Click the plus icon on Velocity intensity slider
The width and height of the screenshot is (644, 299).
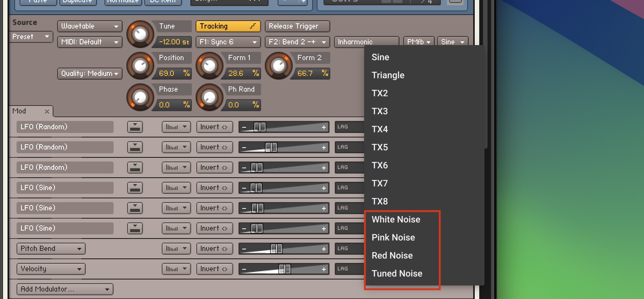click(324, 269)
